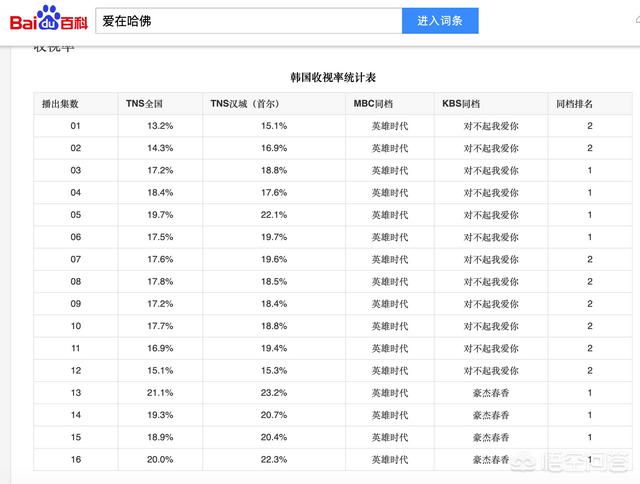The height and width of the screenshot is (484, 640).
Task: Select the 16.9% cell in episode 02 row
Action: [274, 148]
